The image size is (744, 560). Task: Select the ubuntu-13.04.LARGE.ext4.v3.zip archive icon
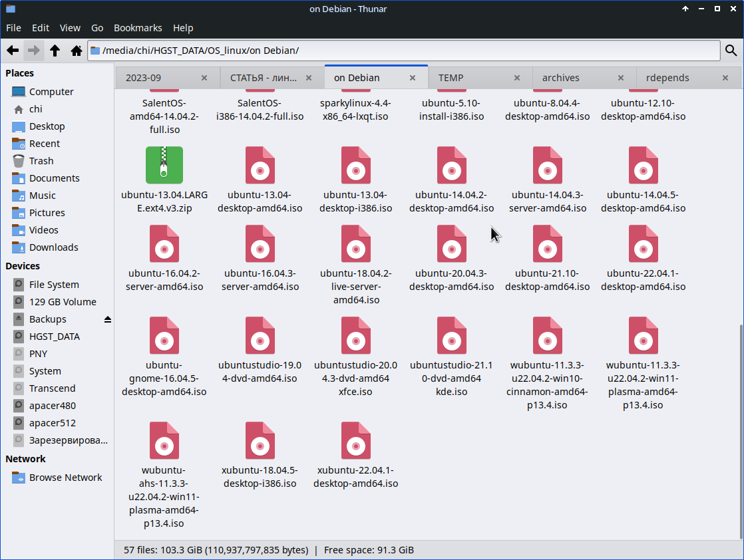[164, 165]
